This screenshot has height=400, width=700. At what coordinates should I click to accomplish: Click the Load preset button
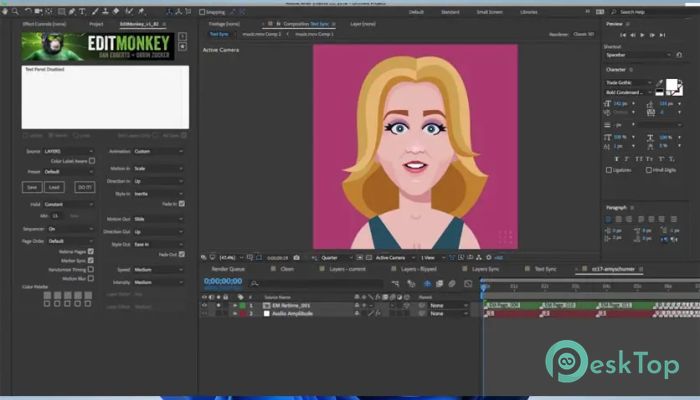click(54, 188)
